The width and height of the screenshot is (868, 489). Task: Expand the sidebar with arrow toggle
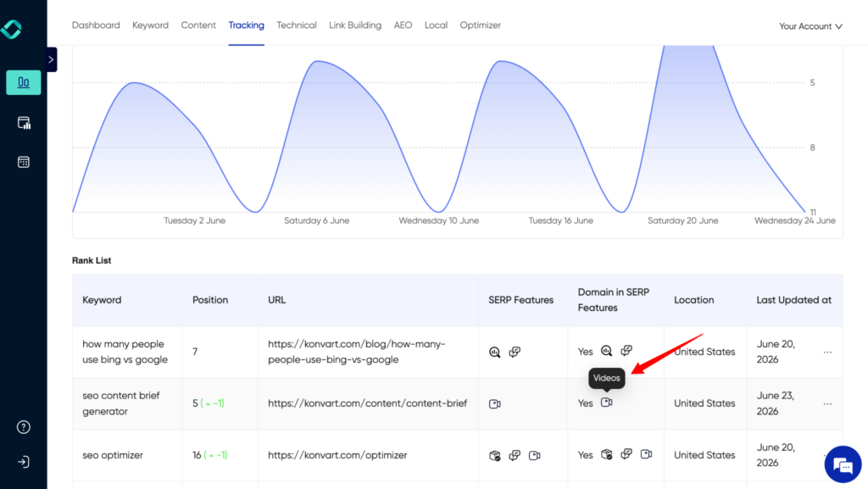pos(52,59)
